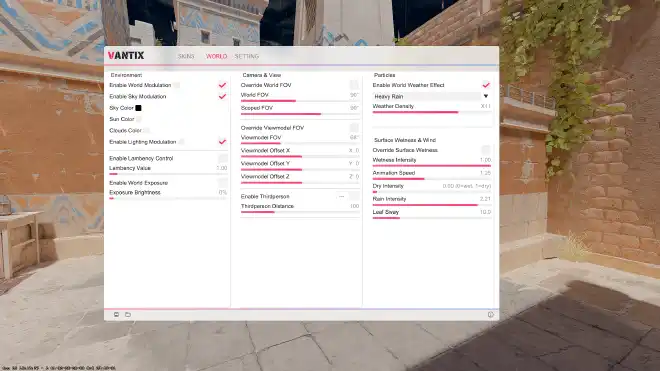Click the Particles section heading
Screen dimensions: 660x371
[x=384, y=75]
